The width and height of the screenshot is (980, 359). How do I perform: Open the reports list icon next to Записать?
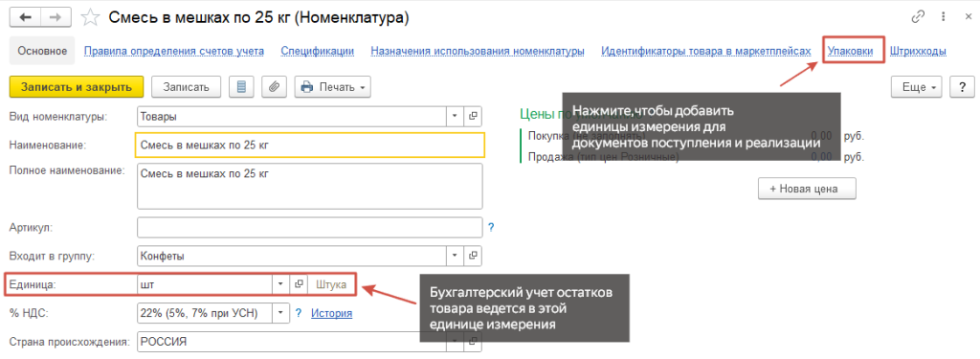(x=241, y=87)
